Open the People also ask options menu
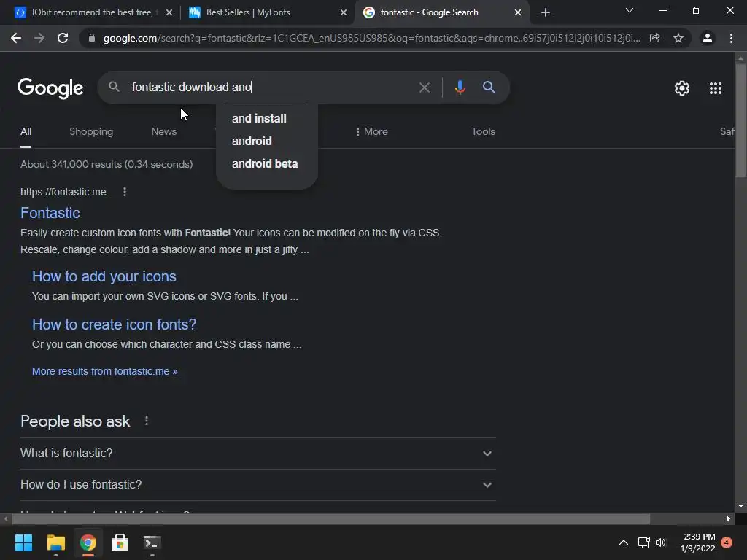Screen dimensions: 747x560 147,421
